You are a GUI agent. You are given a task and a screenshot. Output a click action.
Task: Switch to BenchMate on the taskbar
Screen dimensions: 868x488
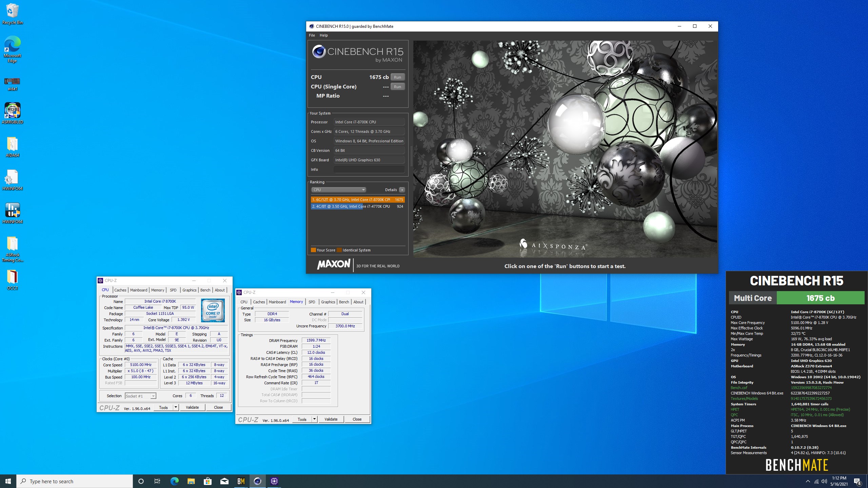[x=241, y=481]
